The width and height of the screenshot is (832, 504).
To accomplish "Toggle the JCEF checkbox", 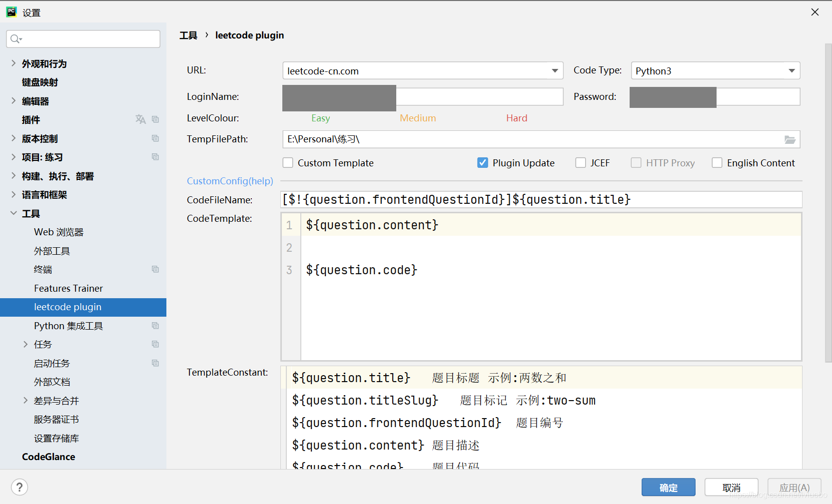I will (x=581, y=163).
